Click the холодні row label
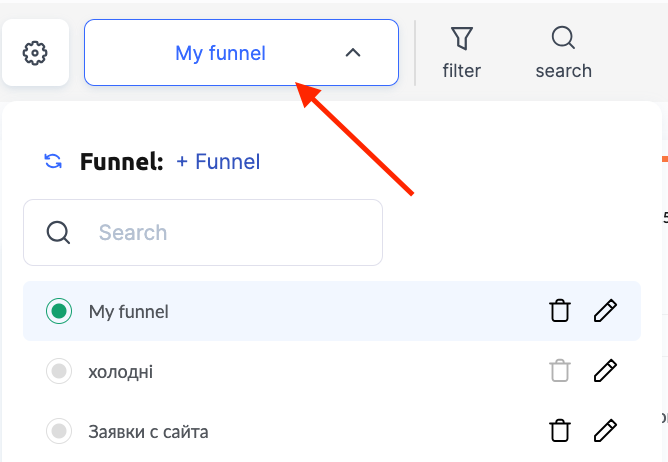668x462 pixels. pos(121,372)
